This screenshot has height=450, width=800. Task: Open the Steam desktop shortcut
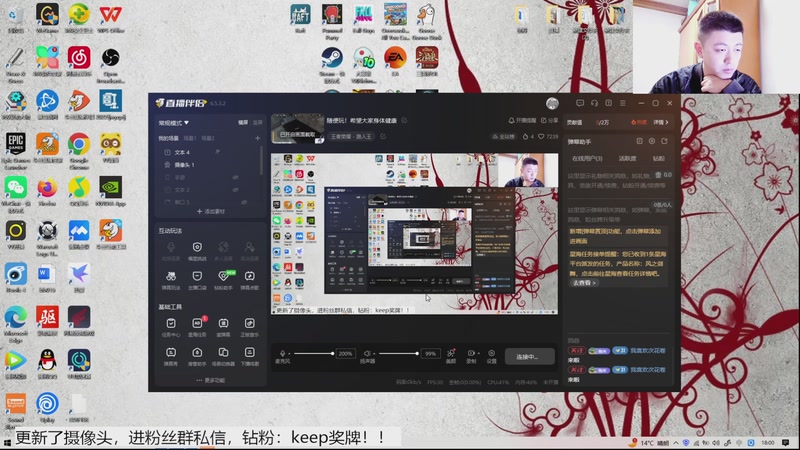point(332,65)
